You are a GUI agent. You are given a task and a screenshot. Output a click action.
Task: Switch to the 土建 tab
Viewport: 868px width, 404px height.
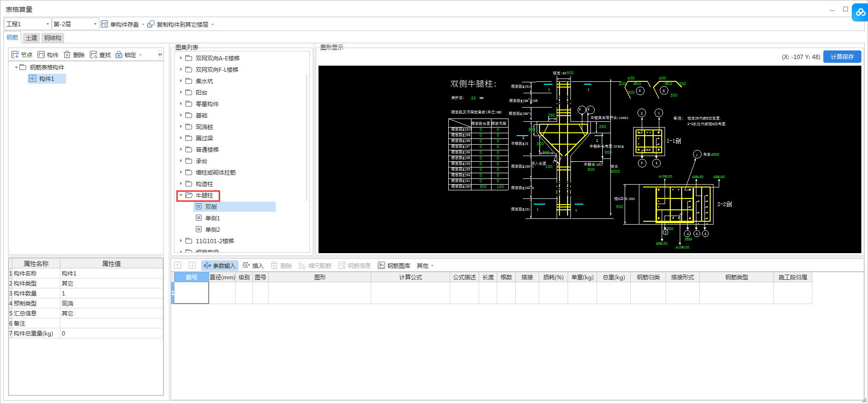pos(31,38)
